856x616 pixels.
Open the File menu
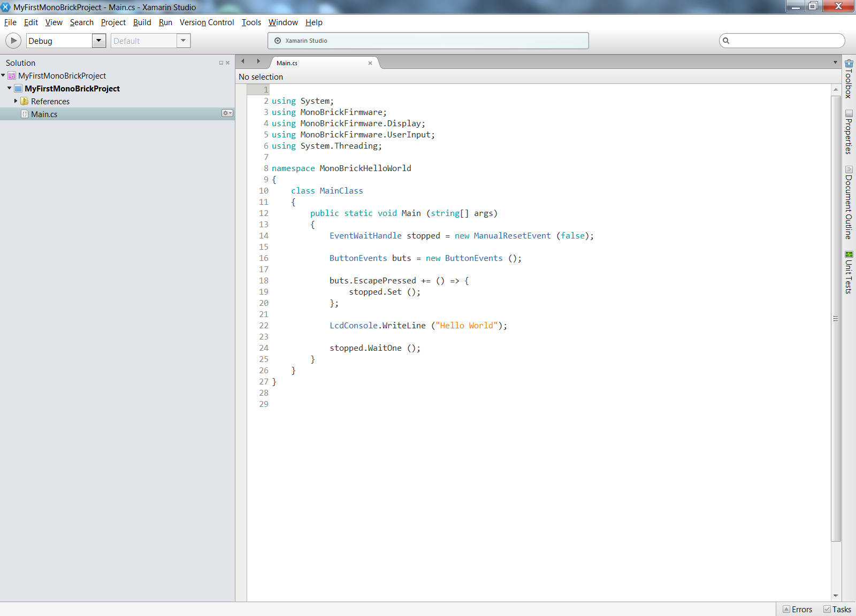10,22
